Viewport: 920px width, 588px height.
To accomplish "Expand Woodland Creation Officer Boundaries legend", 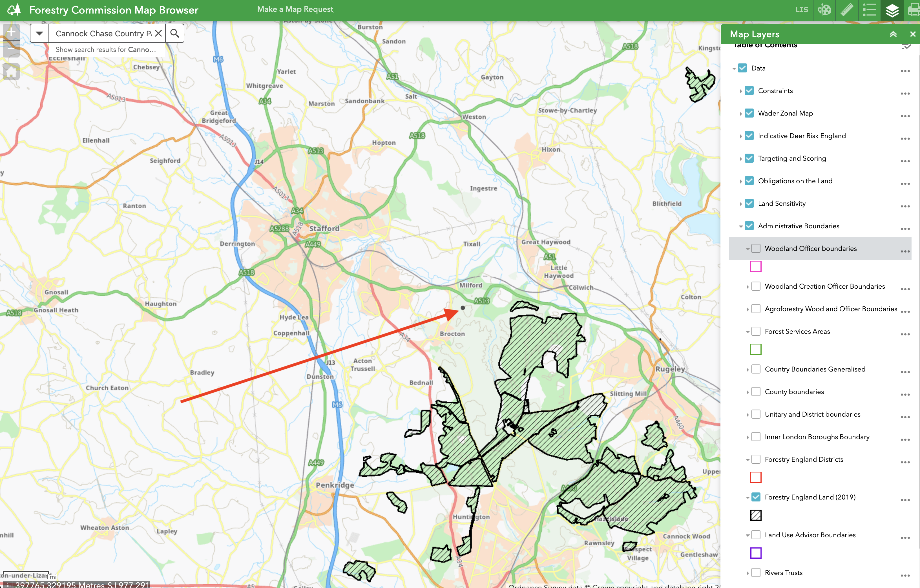I will tap(747, 287).
